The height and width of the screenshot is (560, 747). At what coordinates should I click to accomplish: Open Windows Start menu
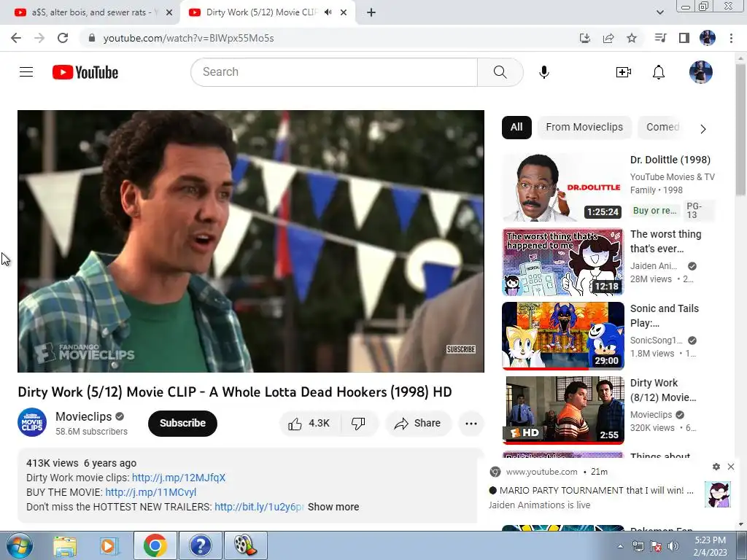[x=20, y=545]
